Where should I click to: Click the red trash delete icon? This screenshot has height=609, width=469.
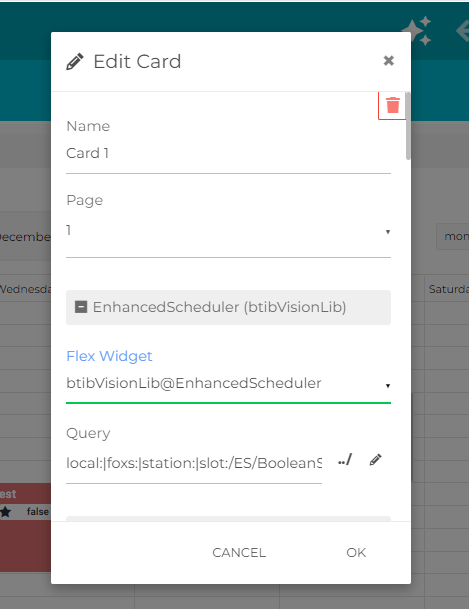coord(393,105)
